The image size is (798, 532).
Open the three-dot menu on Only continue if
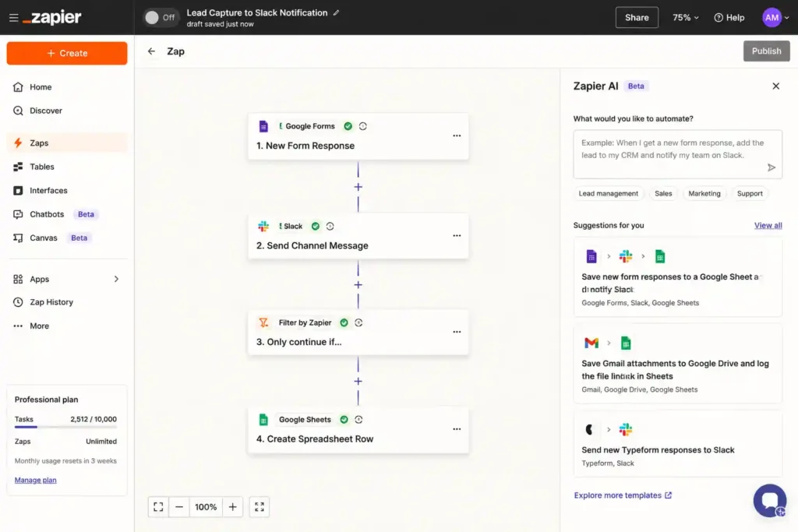tap(457, 332)
